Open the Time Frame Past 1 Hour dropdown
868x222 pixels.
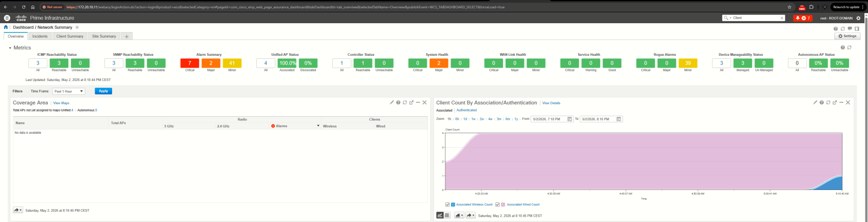69,91
